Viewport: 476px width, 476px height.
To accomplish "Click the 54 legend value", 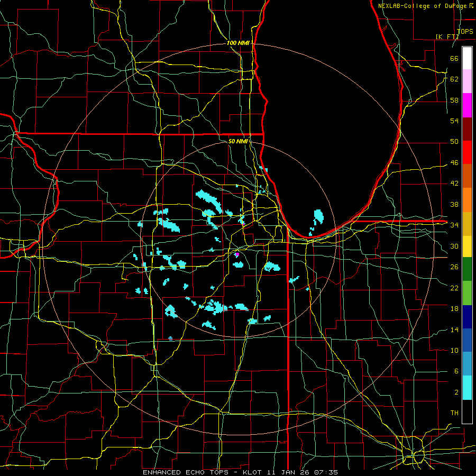I will click(454, 121).
